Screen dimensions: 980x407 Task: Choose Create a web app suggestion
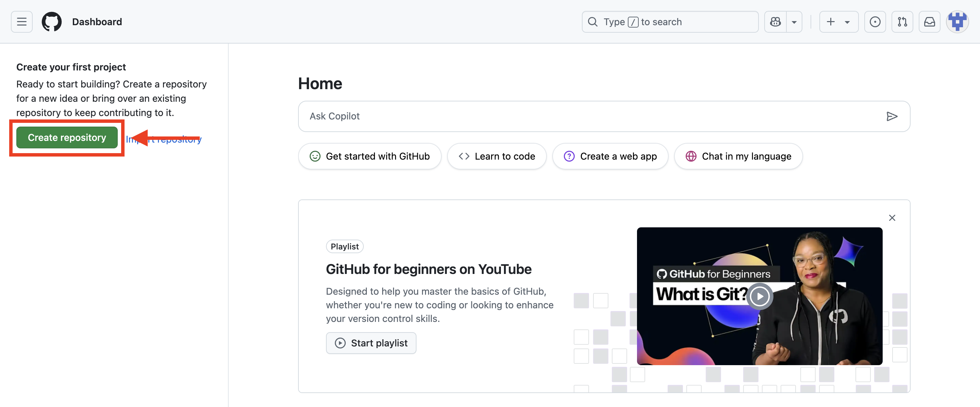(x=610, y=156)
